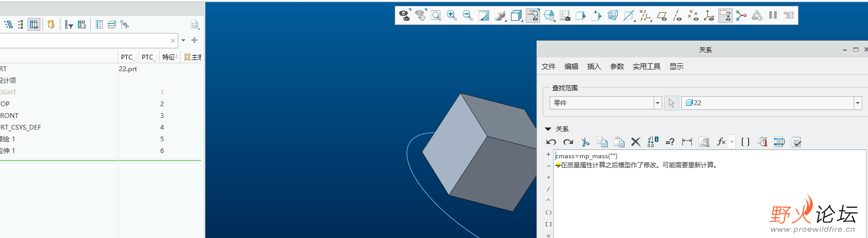Click the selection arrow button beside 零件
Screen dimensions: 868x238
672,103
